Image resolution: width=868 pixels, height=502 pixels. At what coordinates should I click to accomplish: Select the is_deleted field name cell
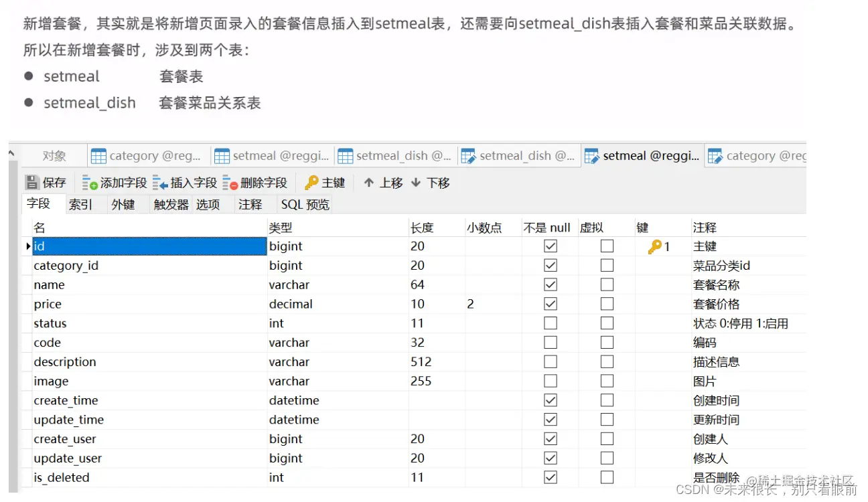[149, 478]
